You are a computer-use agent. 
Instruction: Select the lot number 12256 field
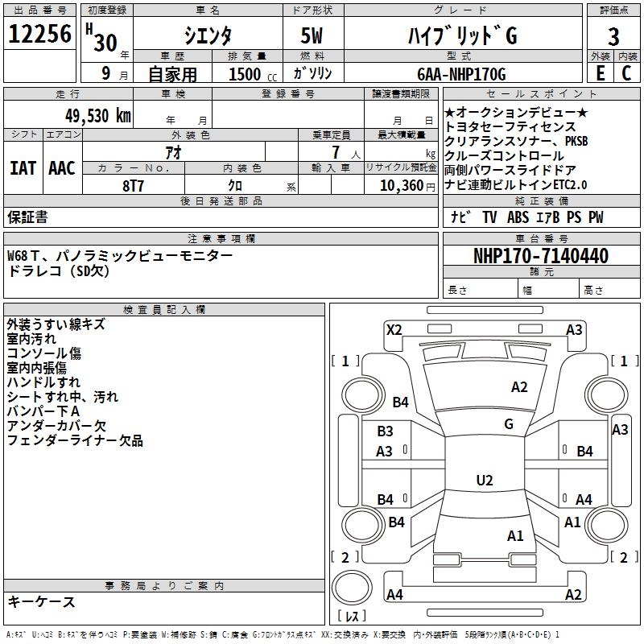point(39,33)
